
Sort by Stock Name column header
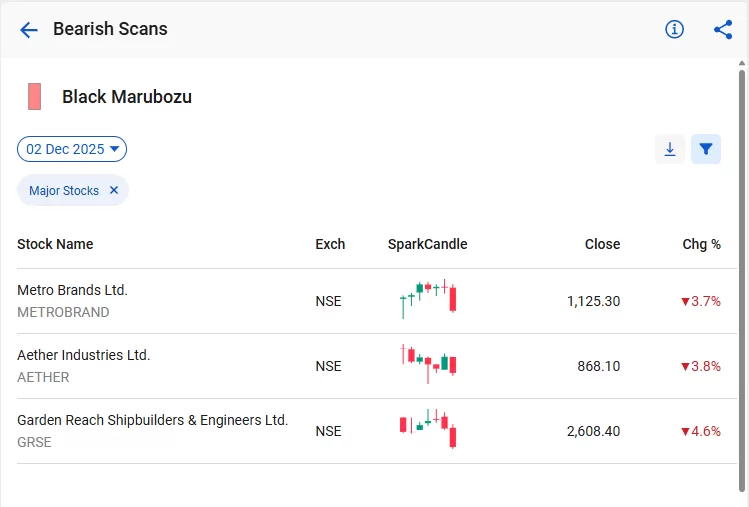pyautogui.click(x=55, y=244)
